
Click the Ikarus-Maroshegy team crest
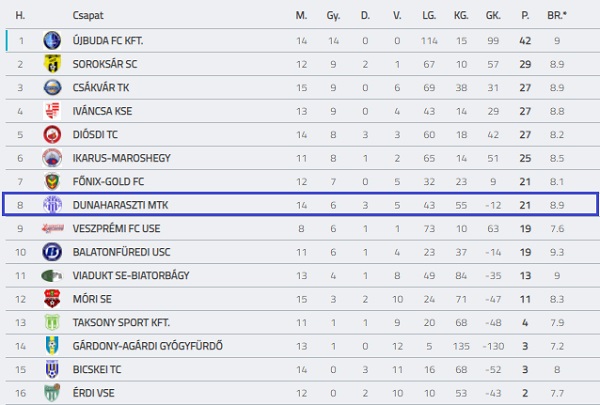pyautogui.click(x=52, y=157)
